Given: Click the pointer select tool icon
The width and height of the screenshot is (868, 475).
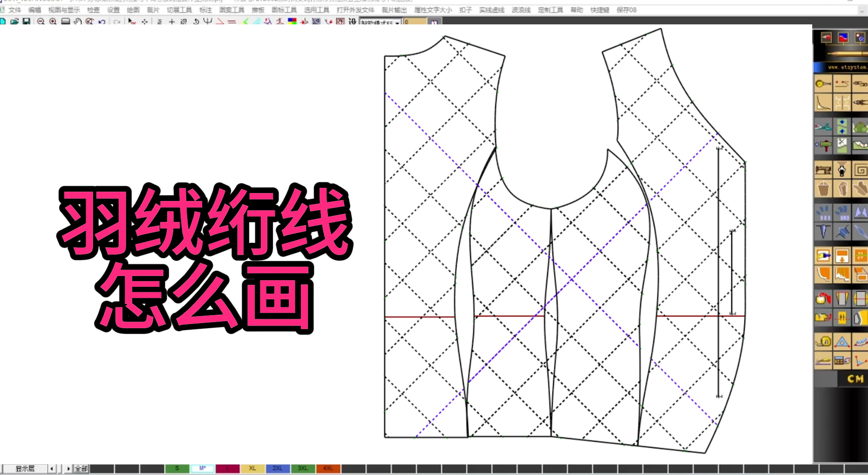Looking at the screenshot, I should pyautogui.click(x=131, y=21).
